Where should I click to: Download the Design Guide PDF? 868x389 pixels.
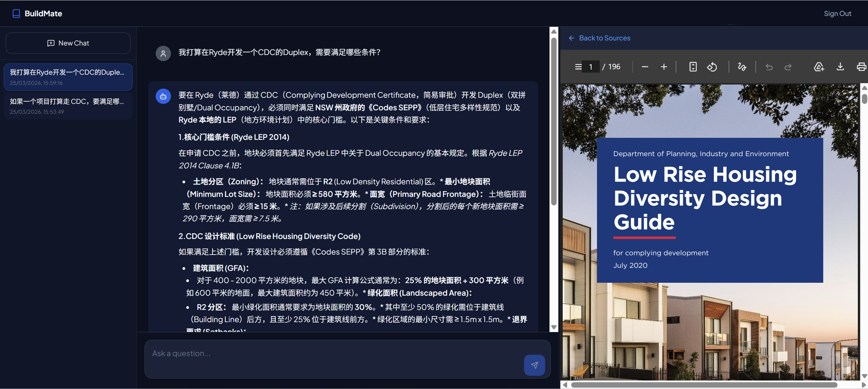[x=840, y=67]
